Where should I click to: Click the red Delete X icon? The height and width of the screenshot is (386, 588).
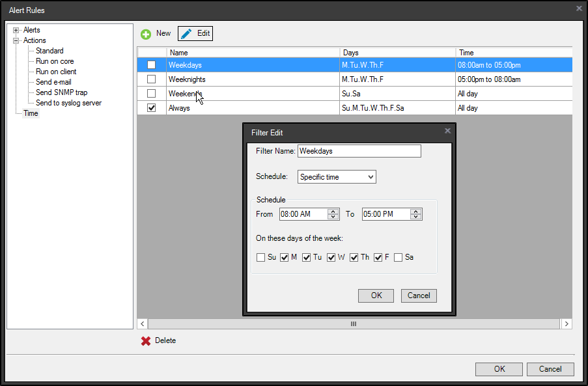[x=146, y=341]
